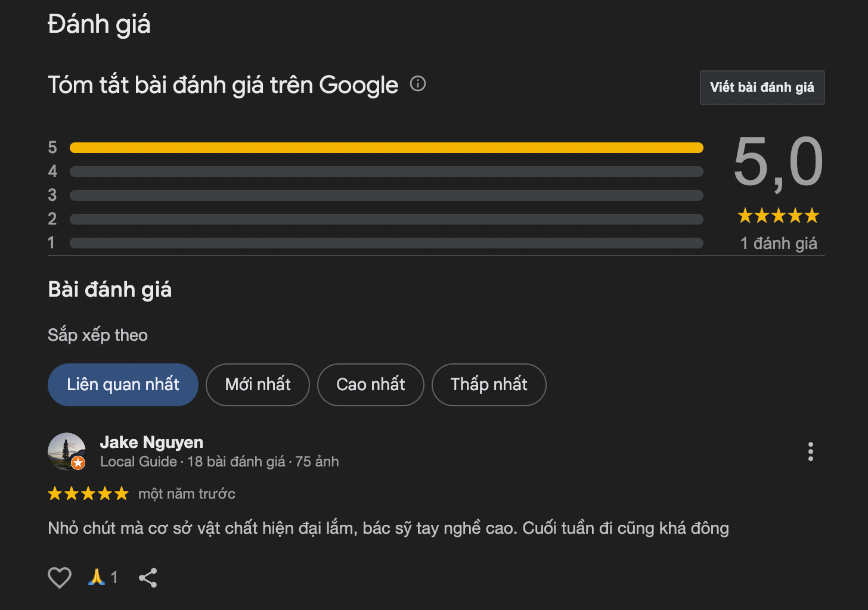
Task: Click the praying hands reaction icon
Action: pyautogui.click(x=97, y=577)
